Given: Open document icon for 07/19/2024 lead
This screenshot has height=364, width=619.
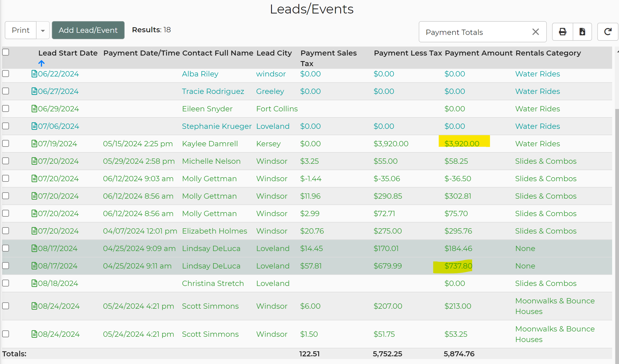Looking at the screenshot, I should (34, 144).
